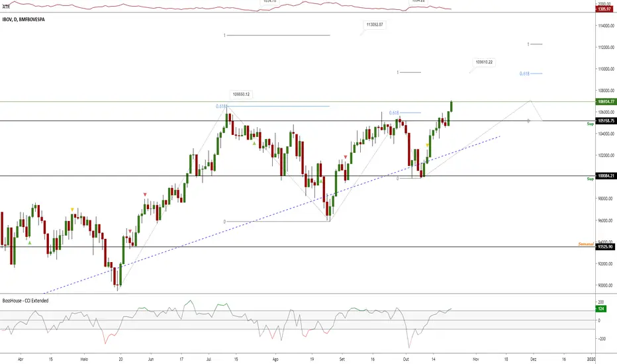
Task: Click the -200 value on CCI scale
Action: (601, 339)
